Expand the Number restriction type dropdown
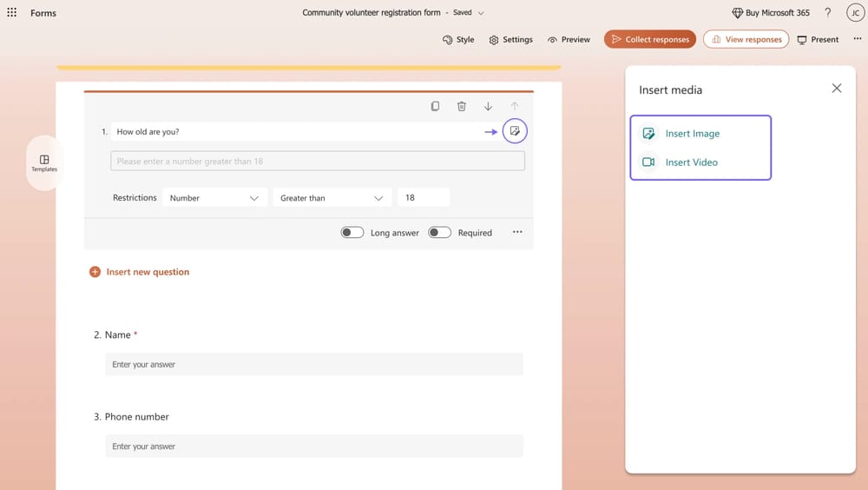 click(x=214, y=198)
